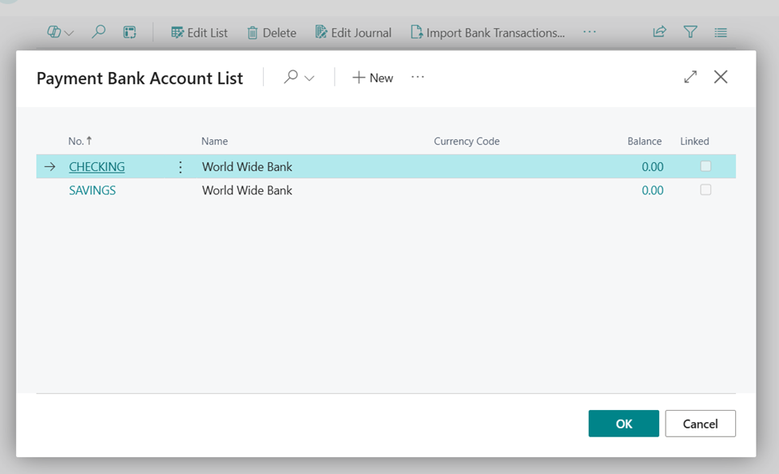Sort by the Name column header
Screen dimensions: 779x474
click(215, 141)
